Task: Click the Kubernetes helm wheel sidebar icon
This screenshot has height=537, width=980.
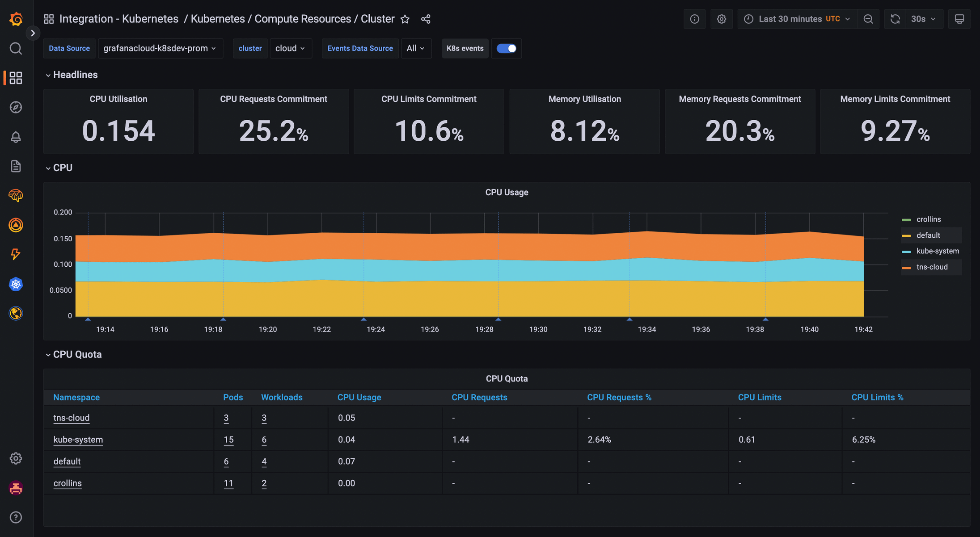Action: [x=16, y=284]
